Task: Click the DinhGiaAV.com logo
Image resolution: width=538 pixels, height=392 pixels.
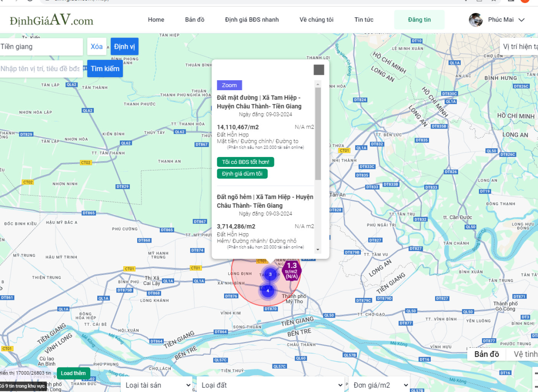Action: click(x=51, y=20)
